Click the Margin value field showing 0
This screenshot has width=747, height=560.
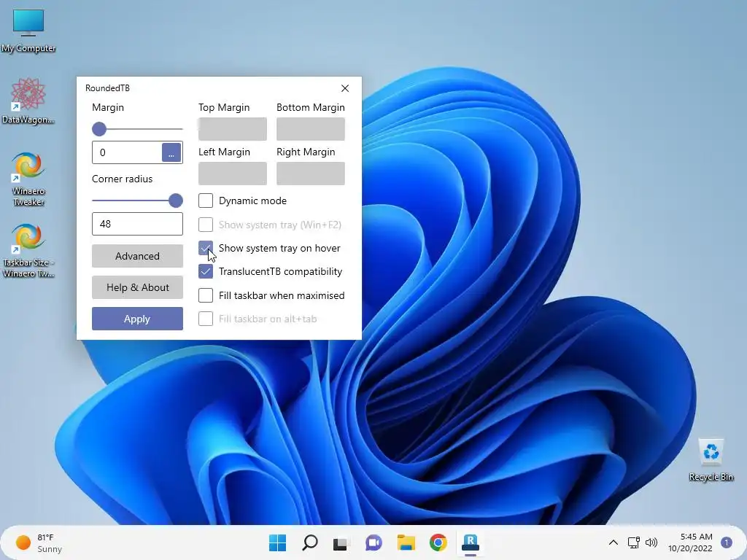point(127,152)
